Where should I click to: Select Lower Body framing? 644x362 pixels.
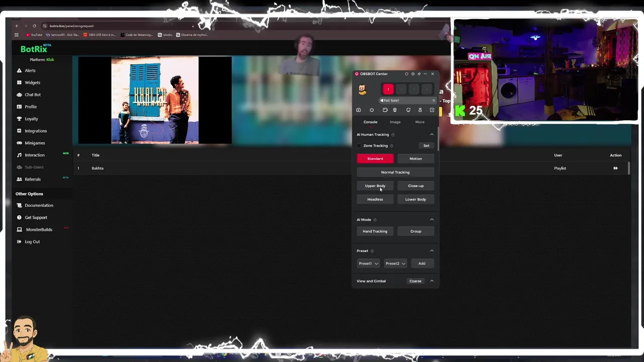pos(416,200)
